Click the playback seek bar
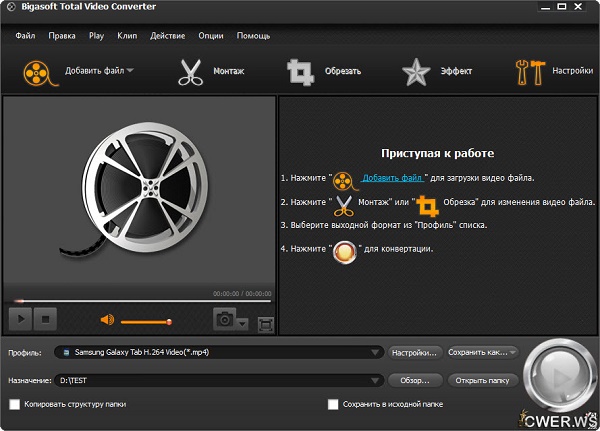 pyautogui.click(x=142, y=301)
